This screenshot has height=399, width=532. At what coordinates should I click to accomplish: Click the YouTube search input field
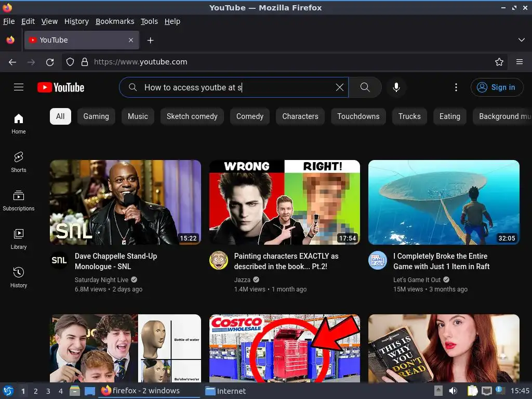point(234,87)
